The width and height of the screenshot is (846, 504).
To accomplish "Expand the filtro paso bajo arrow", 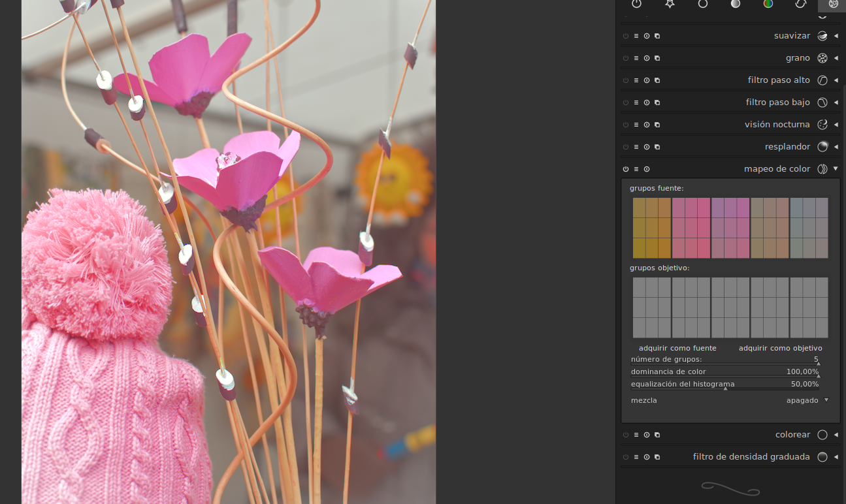I will click(836, 102).
